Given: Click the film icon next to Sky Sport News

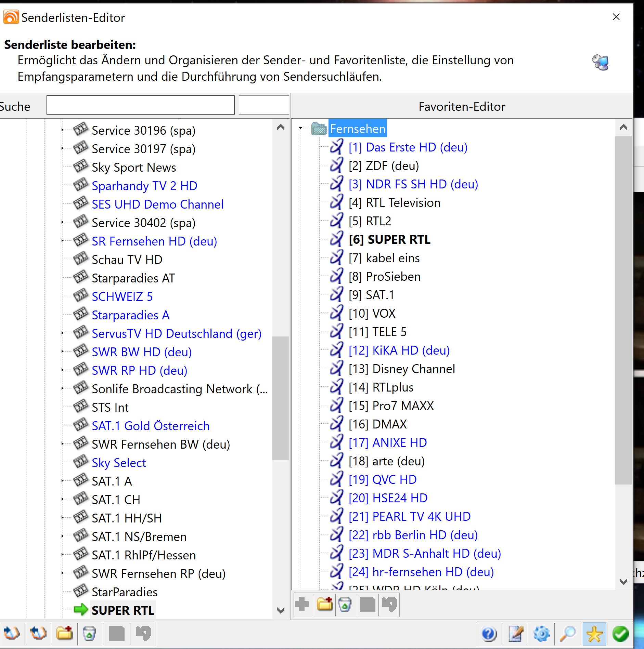Looking at the screenshot, I should [81, 167].
